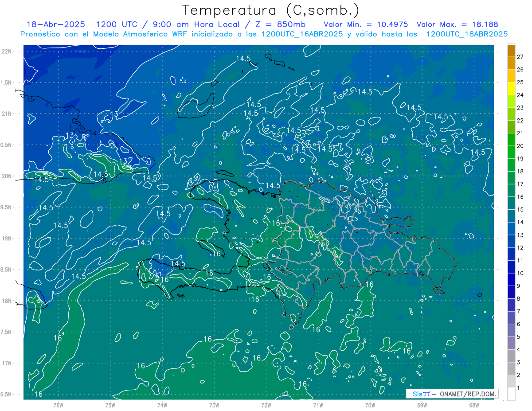Click bright yellow swatch in color legend
This screenshot has height=411, width=532.
(511, 89)
